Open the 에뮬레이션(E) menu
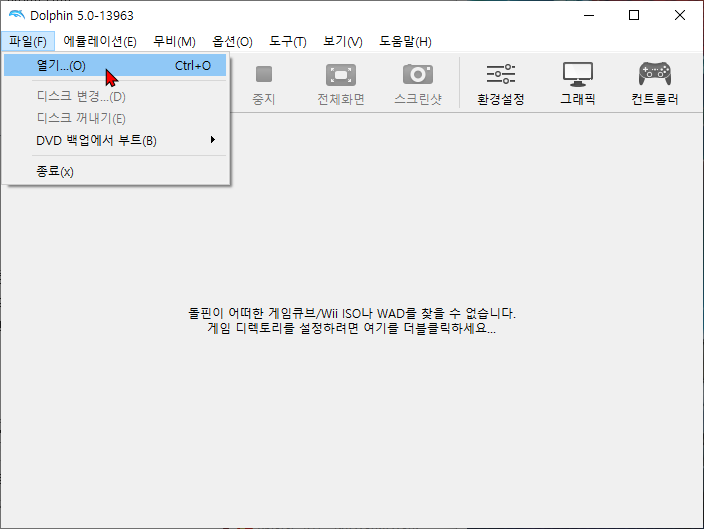This screenshot has width=704, height=529. (x=100, y=41)
